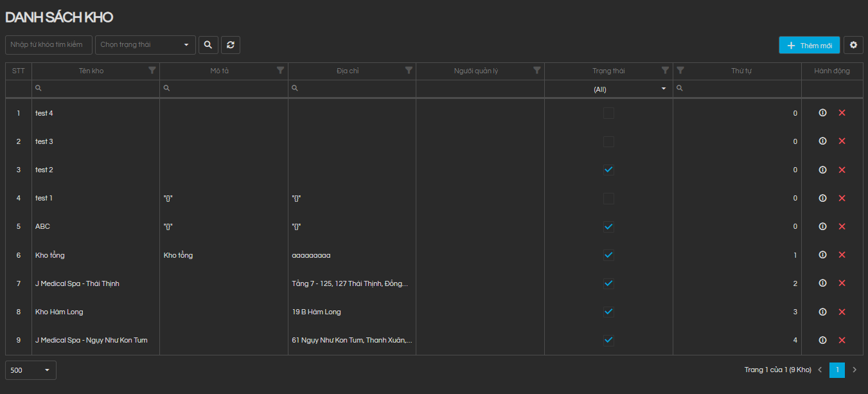868x394 pixels.
Task: Delete the Kho Hàm Long row
Action: (x=842, y=312)
